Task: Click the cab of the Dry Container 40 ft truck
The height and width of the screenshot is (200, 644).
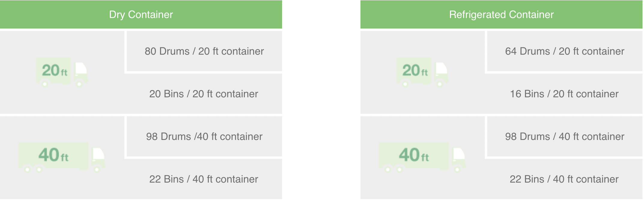Action: point(98,157)
